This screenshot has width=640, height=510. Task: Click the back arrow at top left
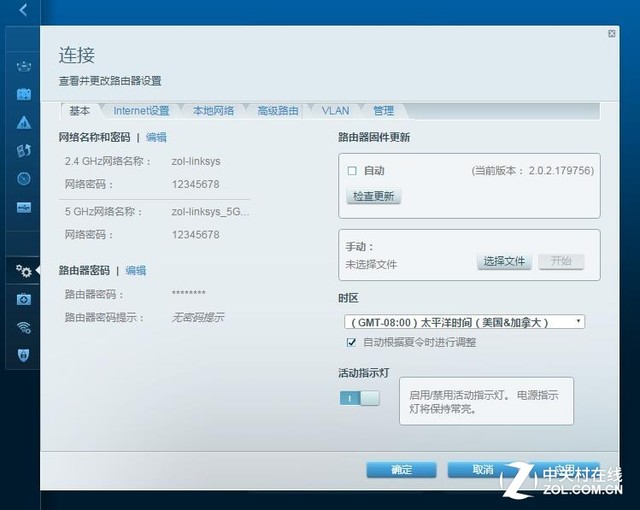coord(23,9)
